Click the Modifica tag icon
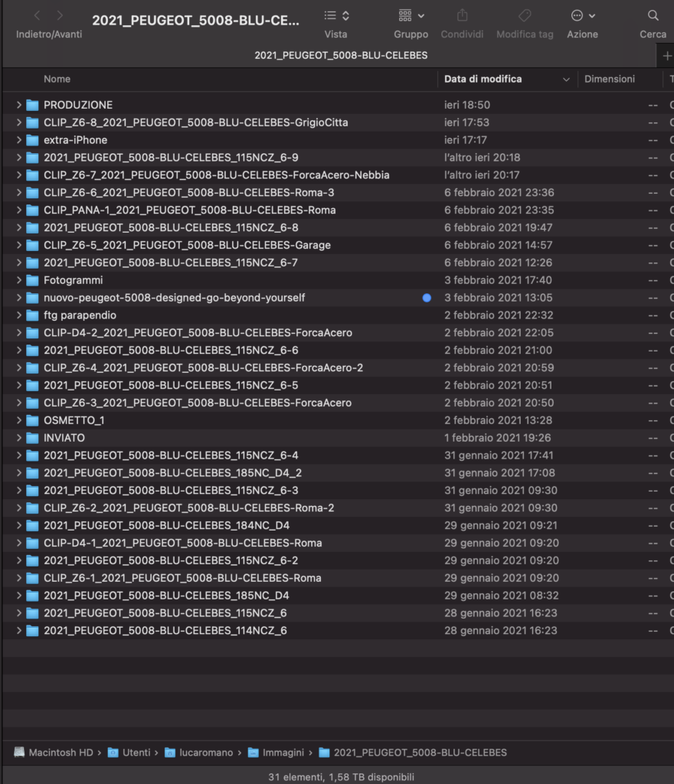The width and height of the screenshot is (674, 784). [x=525, y=15]
